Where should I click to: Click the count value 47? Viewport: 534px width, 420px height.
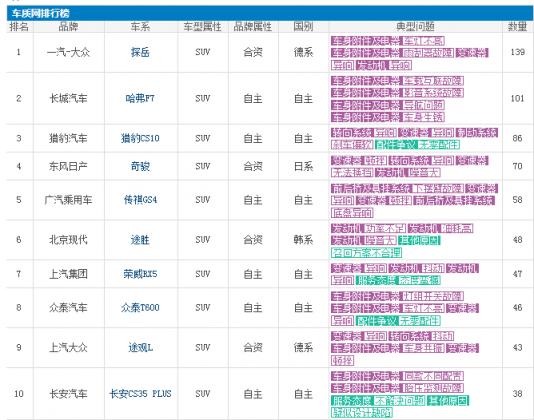pos(517,274)
